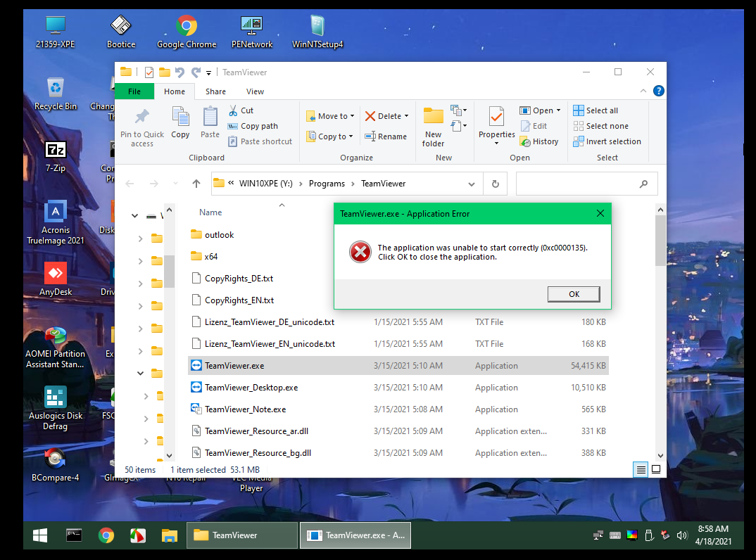This screenshot has height=560, width=756.
Task: Open Explorer help question mark icon
Action: click(658, 91)
